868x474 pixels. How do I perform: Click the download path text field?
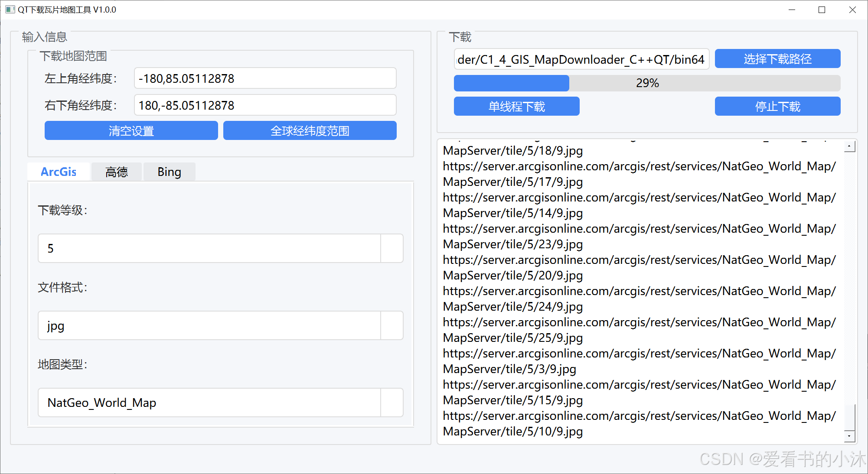pos(581,59)
